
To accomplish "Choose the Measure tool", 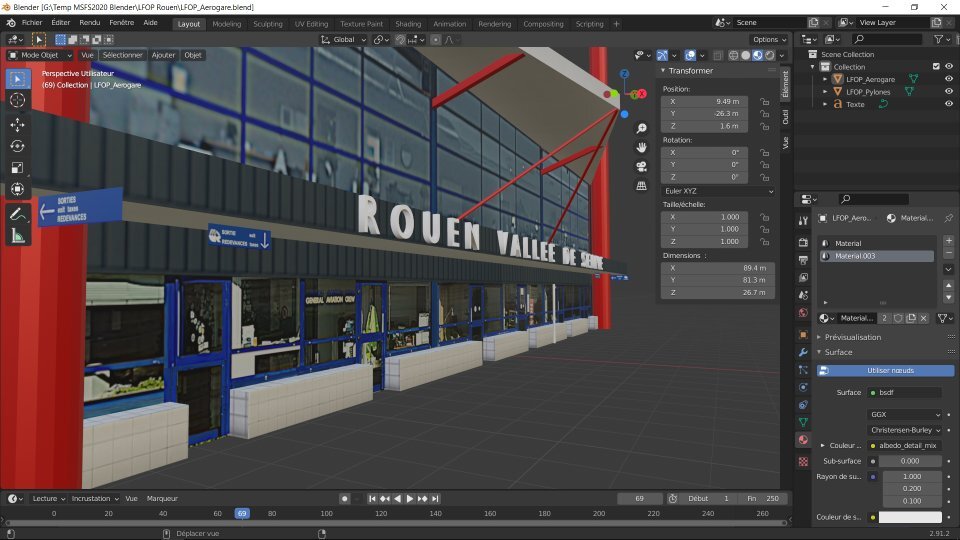I will coord(17,236).
